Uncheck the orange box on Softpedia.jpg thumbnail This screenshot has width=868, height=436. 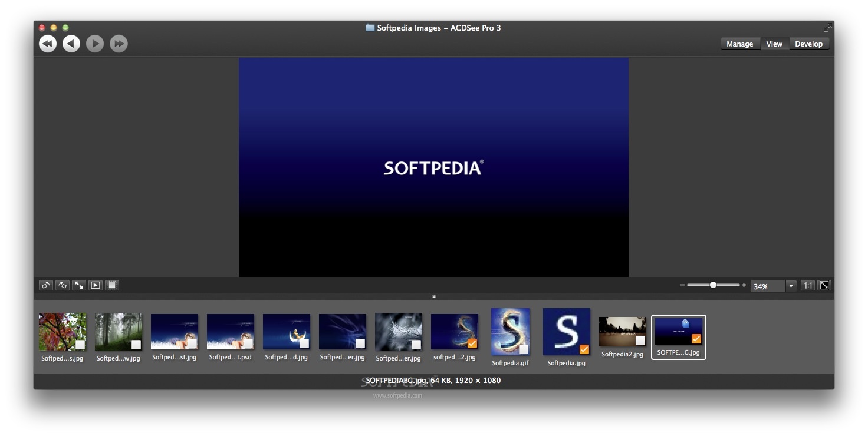584,349
